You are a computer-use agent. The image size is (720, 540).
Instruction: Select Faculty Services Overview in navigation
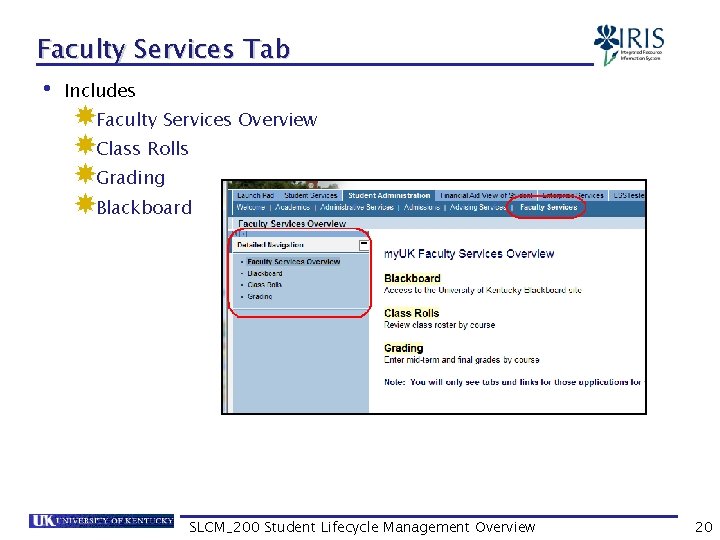293,262
